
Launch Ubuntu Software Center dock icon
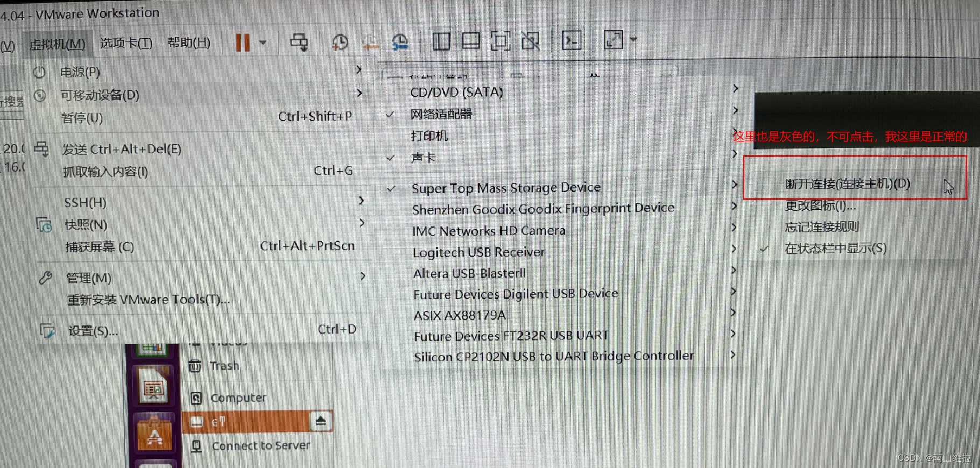point(155,433)
